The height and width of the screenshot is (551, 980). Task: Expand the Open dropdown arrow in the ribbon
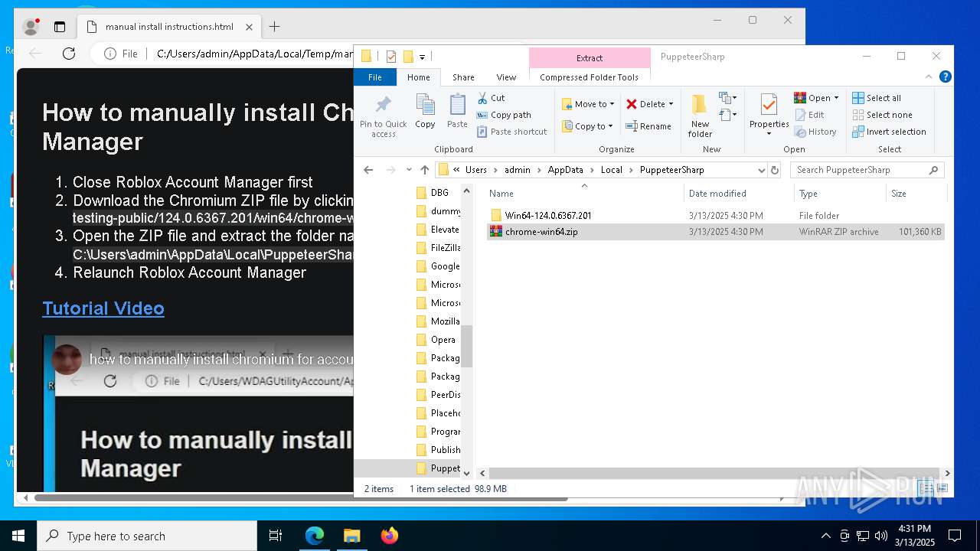836,98
